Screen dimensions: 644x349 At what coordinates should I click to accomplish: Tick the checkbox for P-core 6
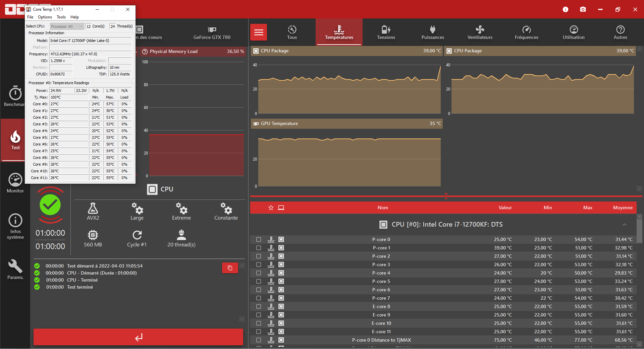tap(259, 290)
